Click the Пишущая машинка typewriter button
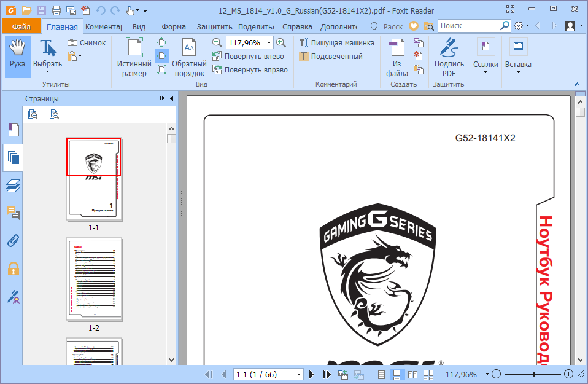 336,43
